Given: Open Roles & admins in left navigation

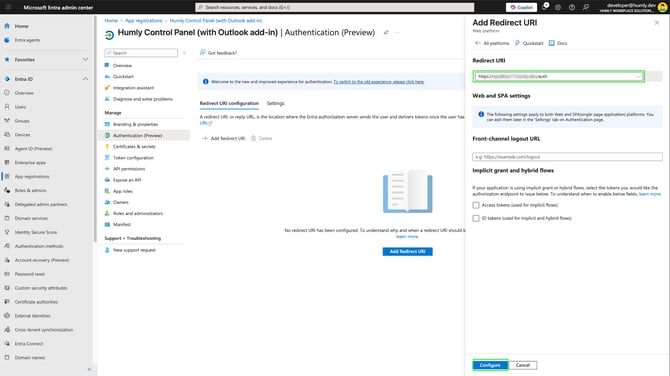Looking at the screenshot, I should point(30,191).
